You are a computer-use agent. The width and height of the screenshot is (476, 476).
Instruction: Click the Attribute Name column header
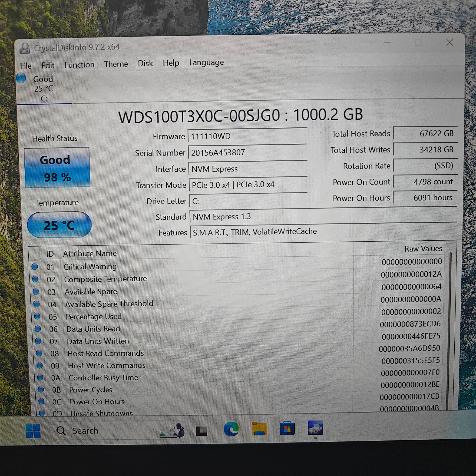(x=90, y=254)
